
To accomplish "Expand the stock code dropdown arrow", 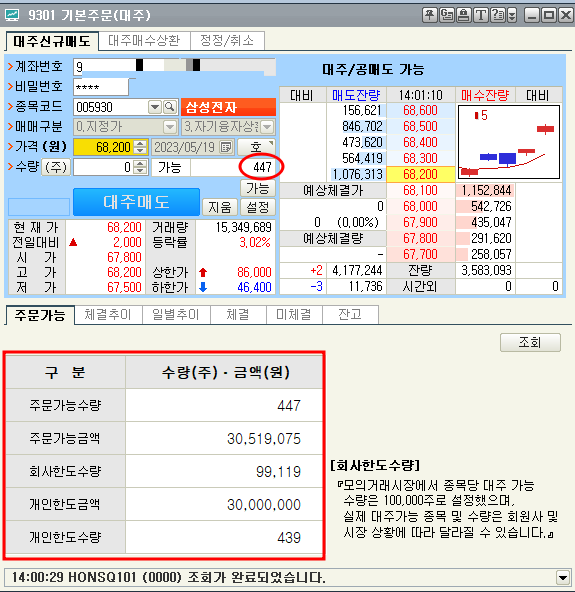I will tap(155, 107).
